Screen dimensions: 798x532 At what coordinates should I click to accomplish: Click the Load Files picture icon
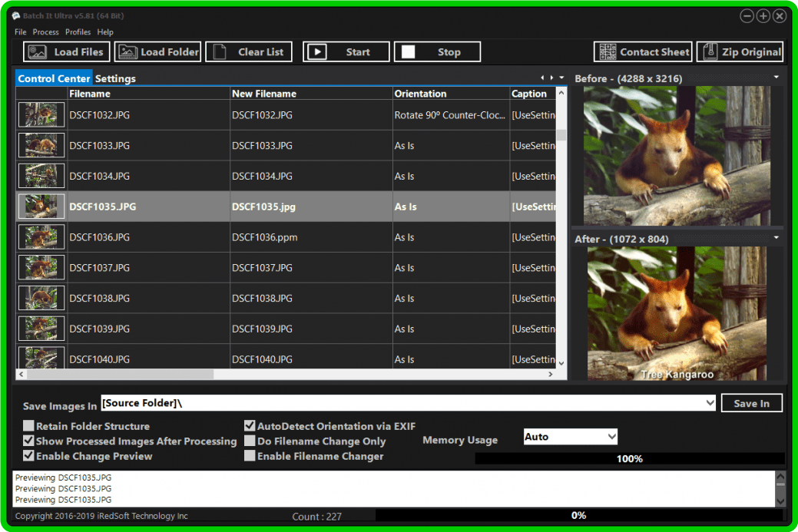coord(37,52)
